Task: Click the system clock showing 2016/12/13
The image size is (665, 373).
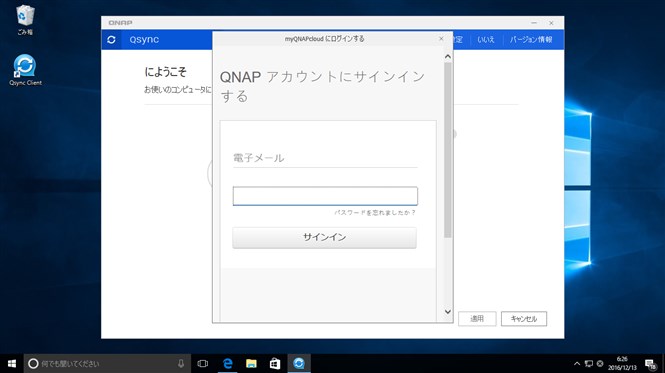Action: [622, 364]
